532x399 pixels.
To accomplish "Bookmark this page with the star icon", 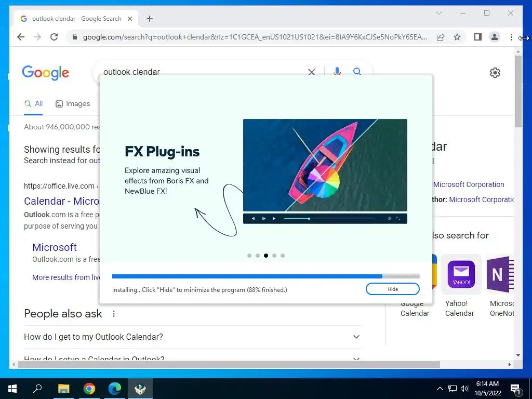I will (x=457, y=37).
